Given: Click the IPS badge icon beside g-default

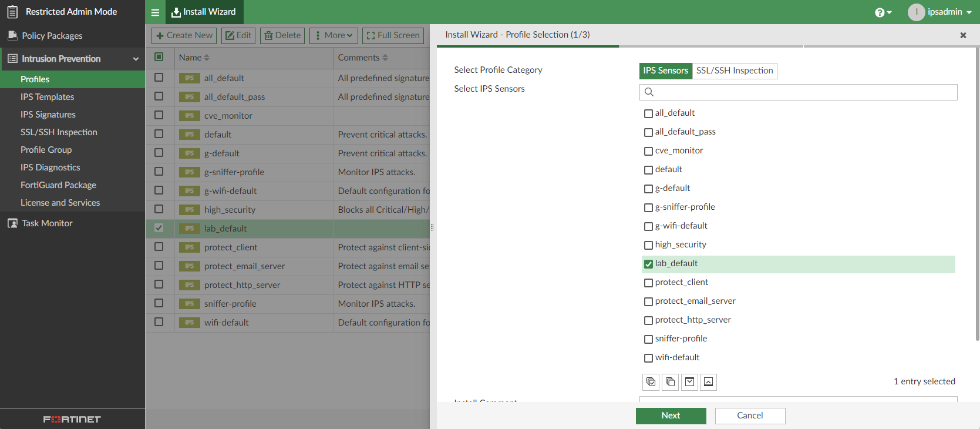Looking at the screenshot, I should [x=189, y=153].
